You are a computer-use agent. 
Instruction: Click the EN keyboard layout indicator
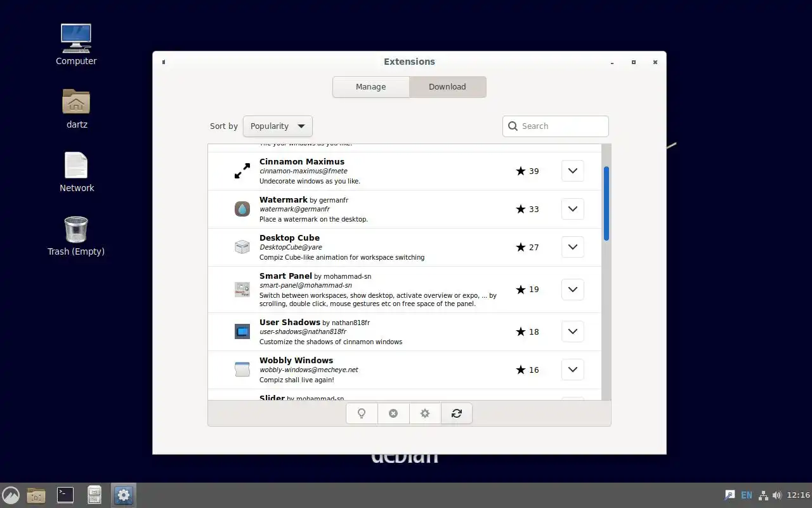[747, 495]
